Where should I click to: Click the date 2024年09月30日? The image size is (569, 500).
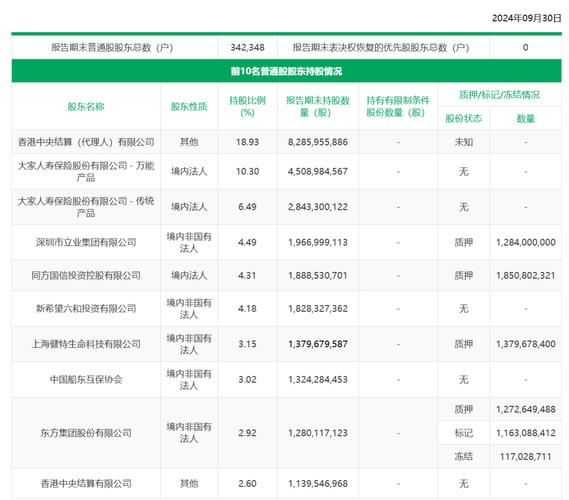point(527,18)
